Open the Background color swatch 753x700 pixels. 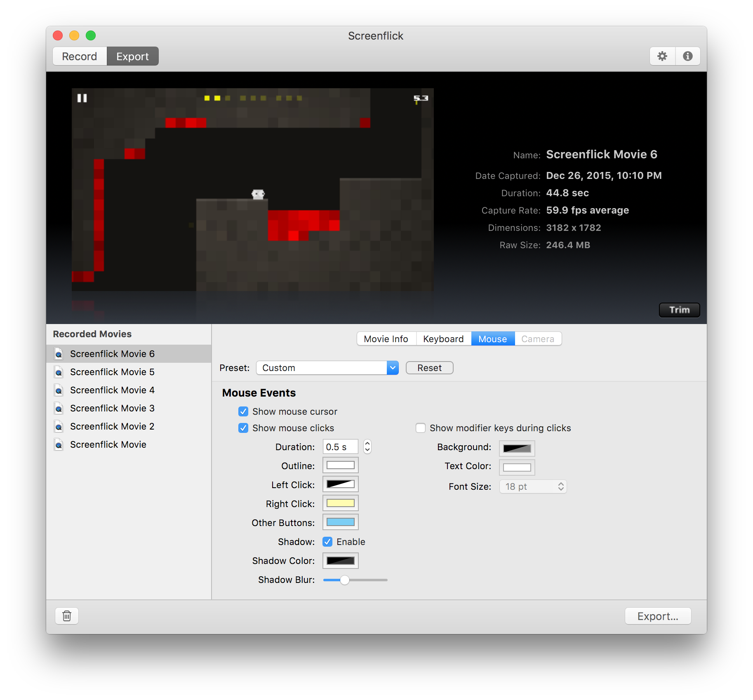pos(517,449)
